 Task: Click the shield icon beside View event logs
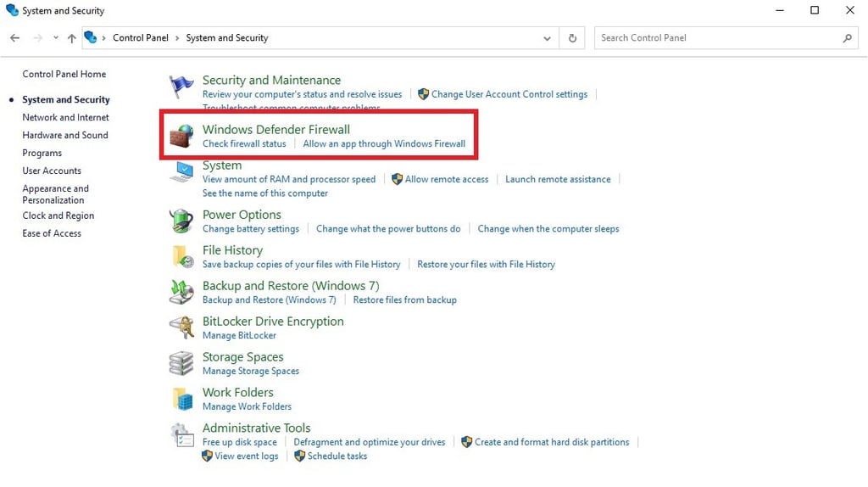coord(207,456)
